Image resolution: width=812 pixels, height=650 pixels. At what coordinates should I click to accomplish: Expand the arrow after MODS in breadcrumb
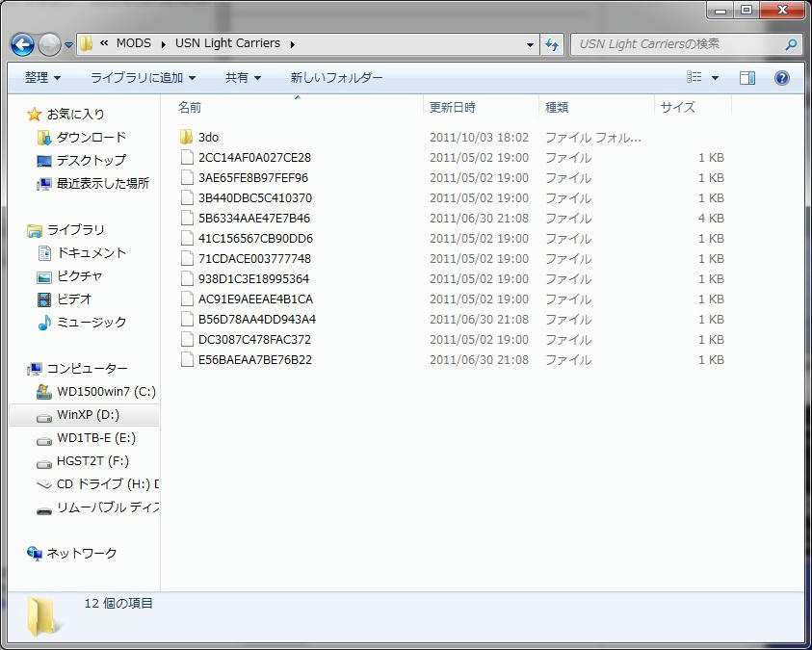[x=163, y=44]
